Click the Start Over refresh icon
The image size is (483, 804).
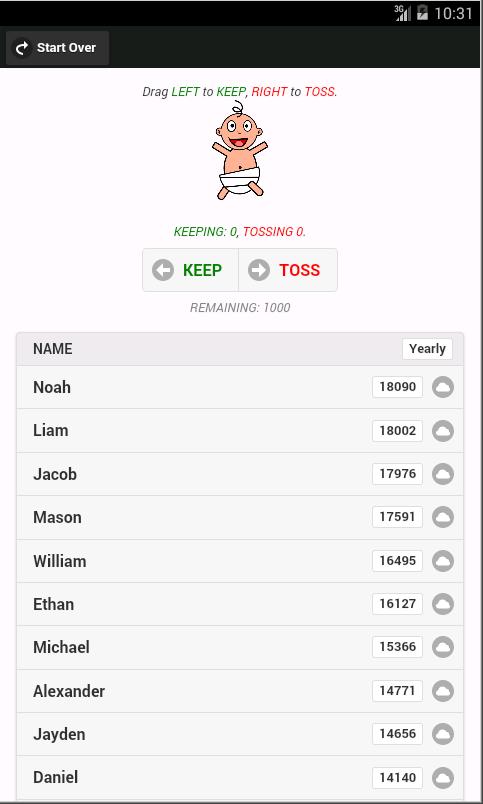pyautogui.click(x=22, y=48)
